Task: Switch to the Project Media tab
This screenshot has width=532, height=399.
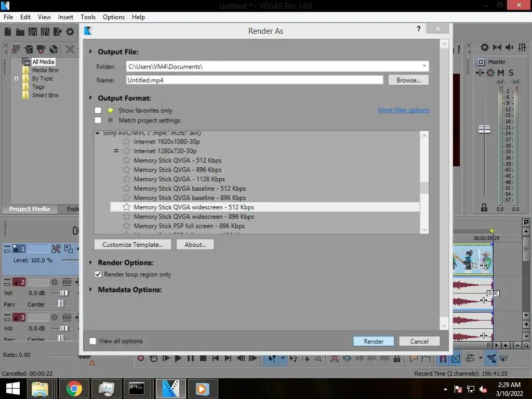Action: click(x=29, y=209)
